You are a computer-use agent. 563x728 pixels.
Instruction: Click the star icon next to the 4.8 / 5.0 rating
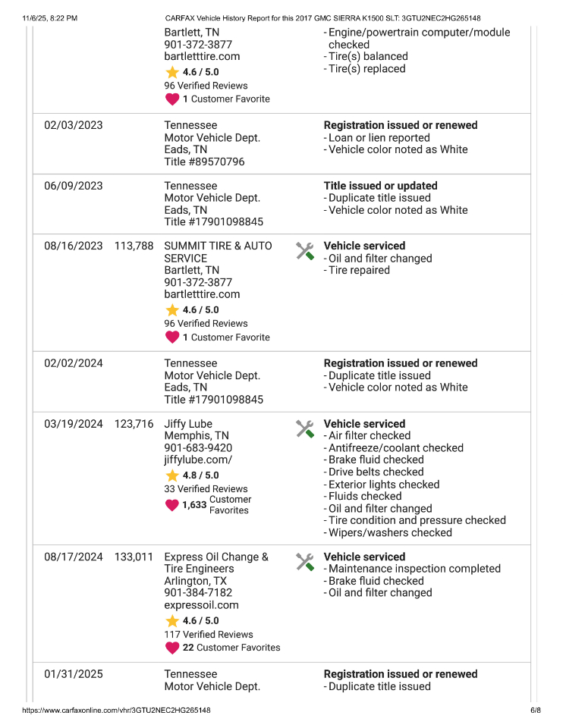point(172,475)
